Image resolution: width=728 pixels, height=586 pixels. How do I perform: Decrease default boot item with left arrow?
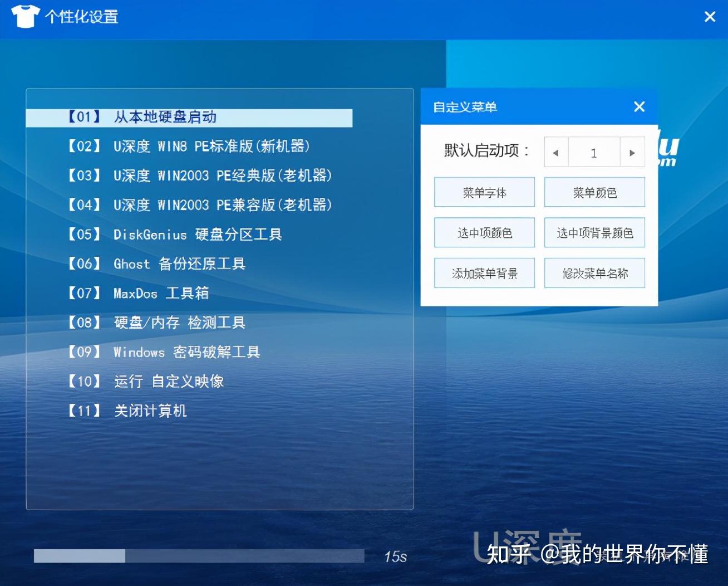[x=555, y=152]
